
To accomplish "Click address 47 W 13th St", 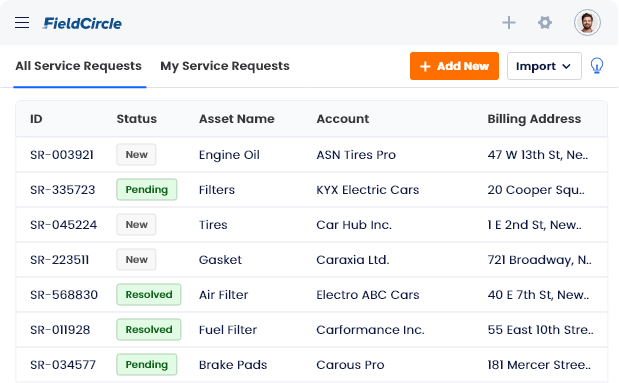I will tap(538, 155).
